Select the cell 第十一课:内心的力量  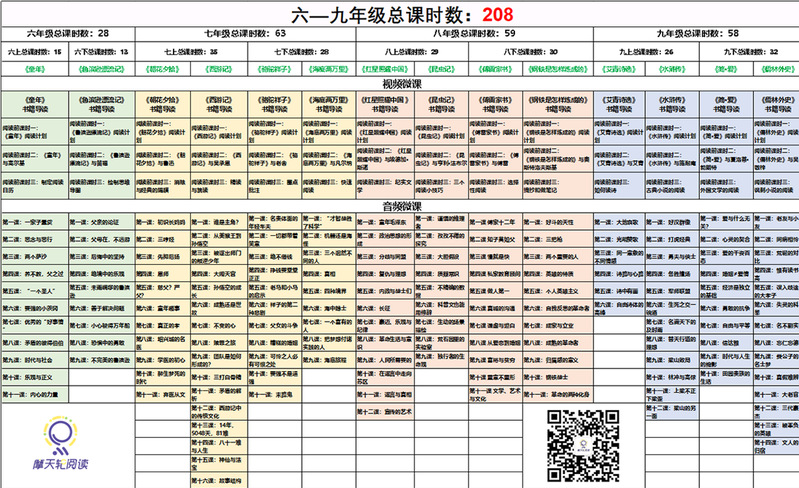click(35, 394)
